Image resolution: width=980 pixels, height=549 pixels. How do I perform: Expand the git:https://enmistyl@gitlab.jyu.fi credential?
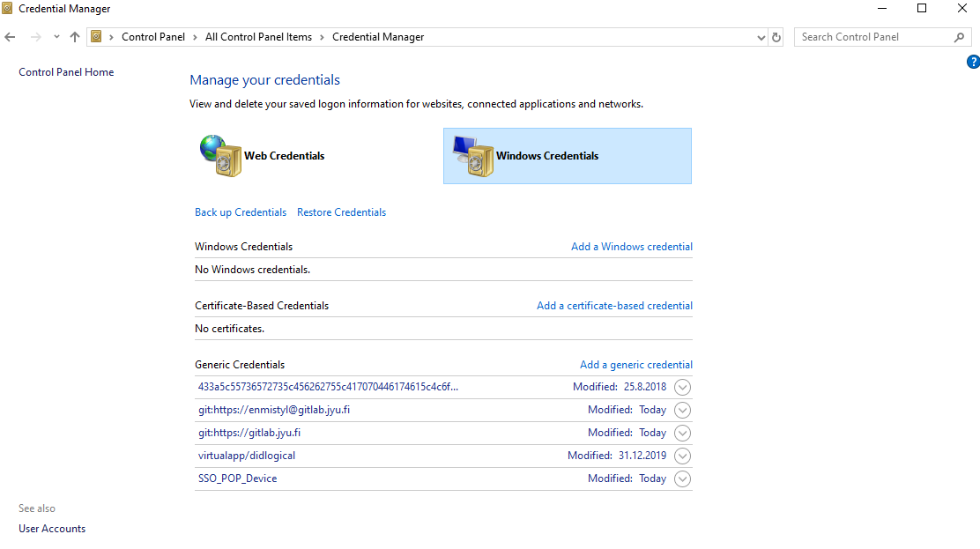[x=682, y=410]
